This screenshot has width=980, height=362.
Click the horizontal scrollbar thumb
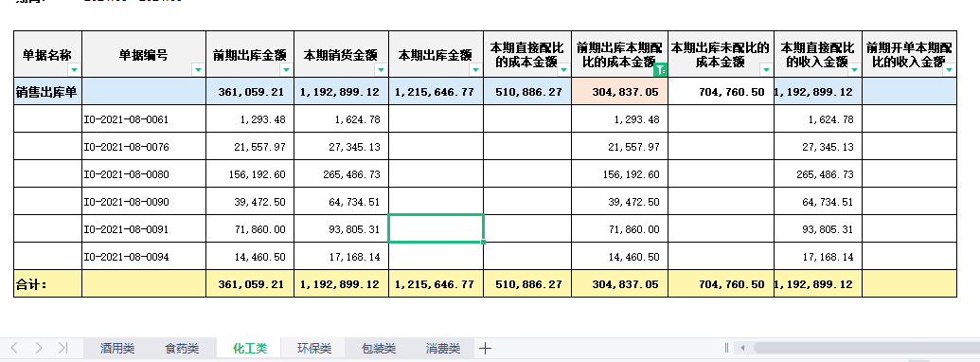pos(866,348)
